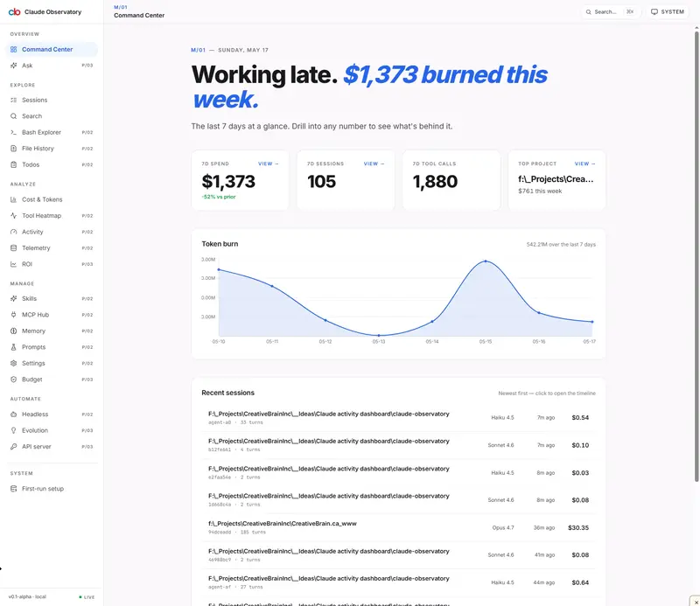Toggle the SYSTEM theme button
The height and width of the screenshot is (606, 700).
click(x=668, y=12)
